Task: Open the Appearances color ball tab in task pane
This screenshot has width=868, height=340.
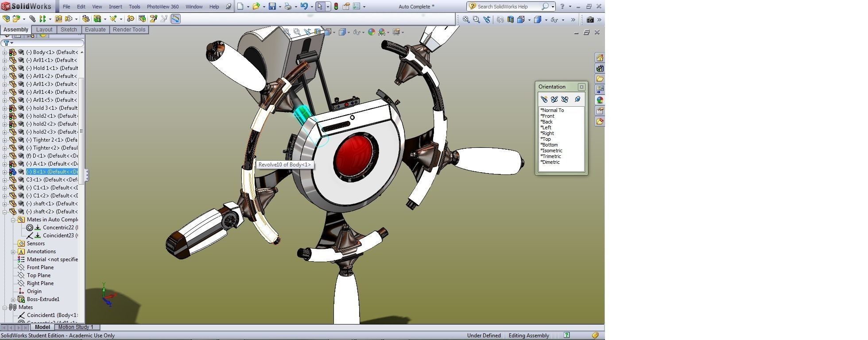Action: coord(600,100)
